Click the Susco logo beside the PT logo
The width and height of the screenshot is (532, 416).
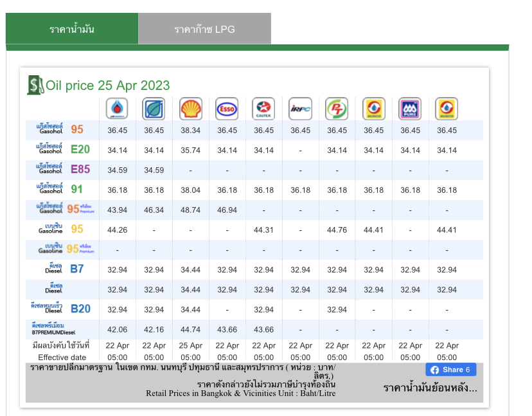[373, 109]
